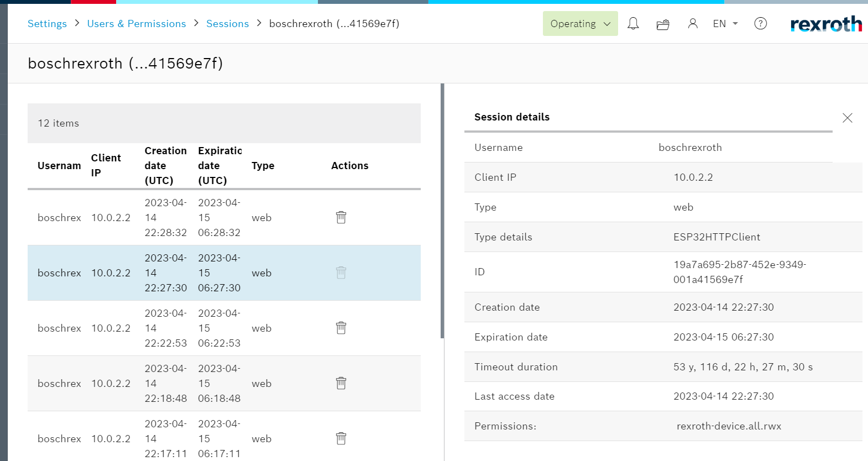
Task: Open the Operating mode dropdown
Action: click(x=581, y=24)
